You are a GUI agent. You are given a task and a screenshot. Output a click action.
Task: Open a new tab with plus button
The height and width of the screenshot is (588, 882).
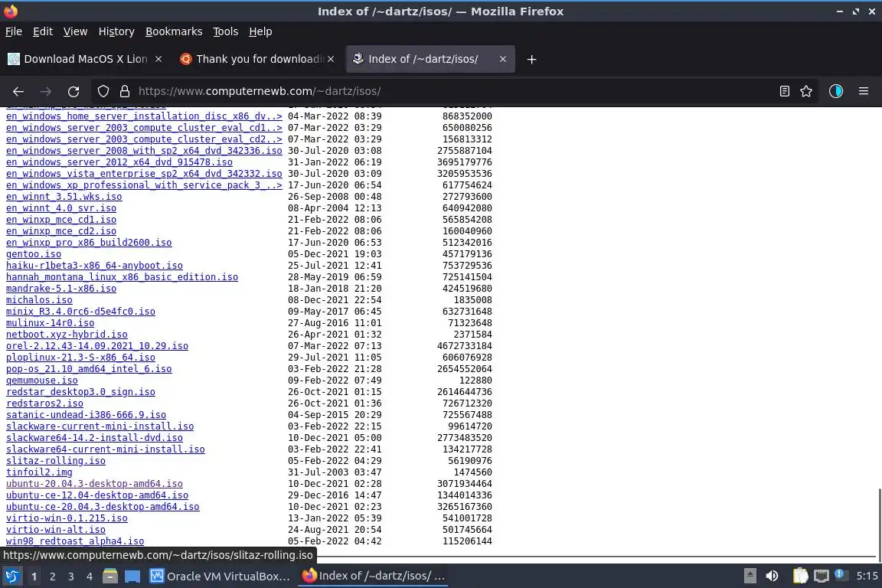(531, 59)
